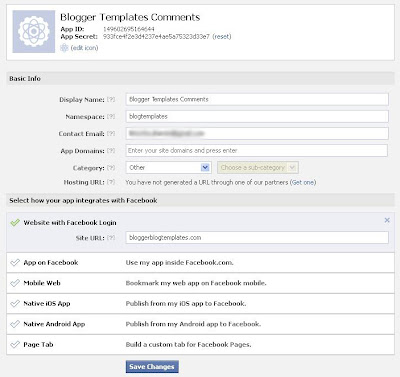
Task: Reset the App Secret via reset link
Action: (x=222, y=36)
